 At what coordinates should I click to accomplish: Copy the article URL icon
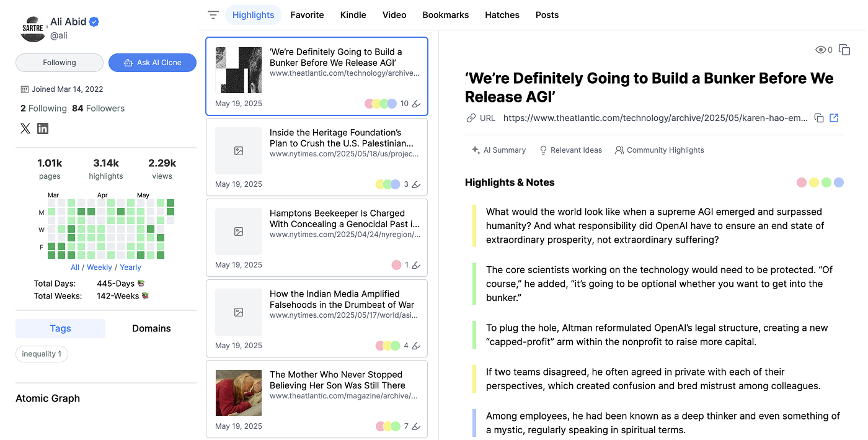[819, 118]
